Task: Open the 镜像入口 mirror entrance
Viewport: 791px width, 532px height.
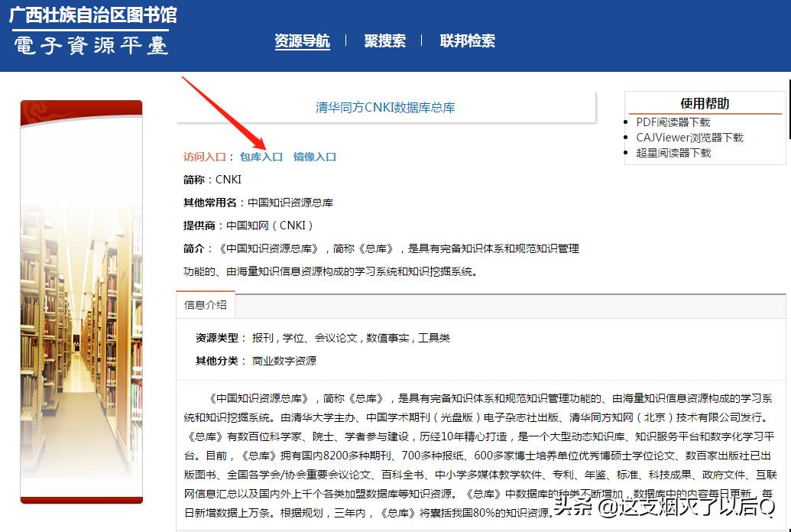Action: click(x=315, y=156)
